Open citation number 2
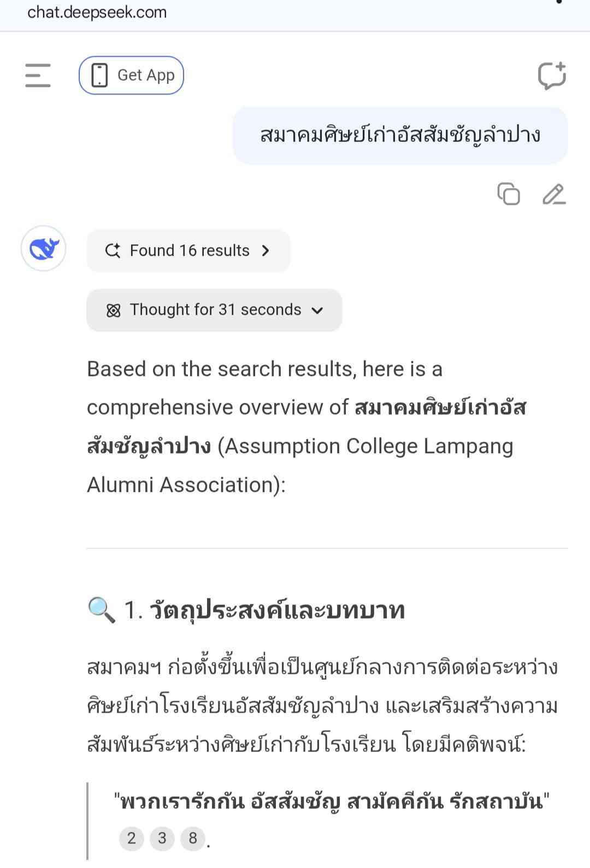590x868 pixels. click(132, 838)
